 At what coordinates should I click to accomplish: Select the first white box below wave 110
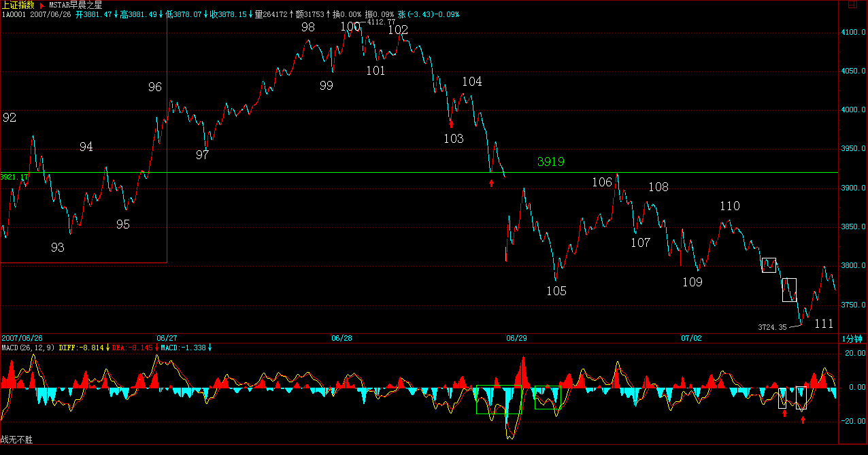click(769, 265)
